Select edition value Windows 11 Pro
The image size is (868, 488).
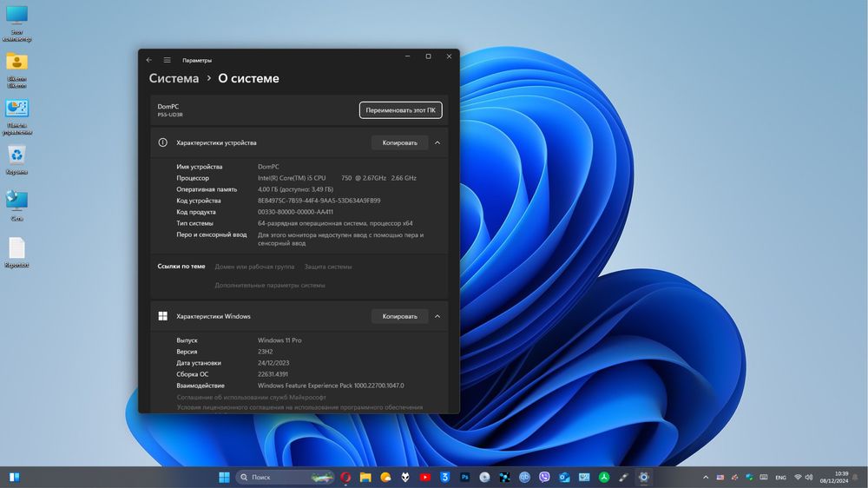(279, 340)
